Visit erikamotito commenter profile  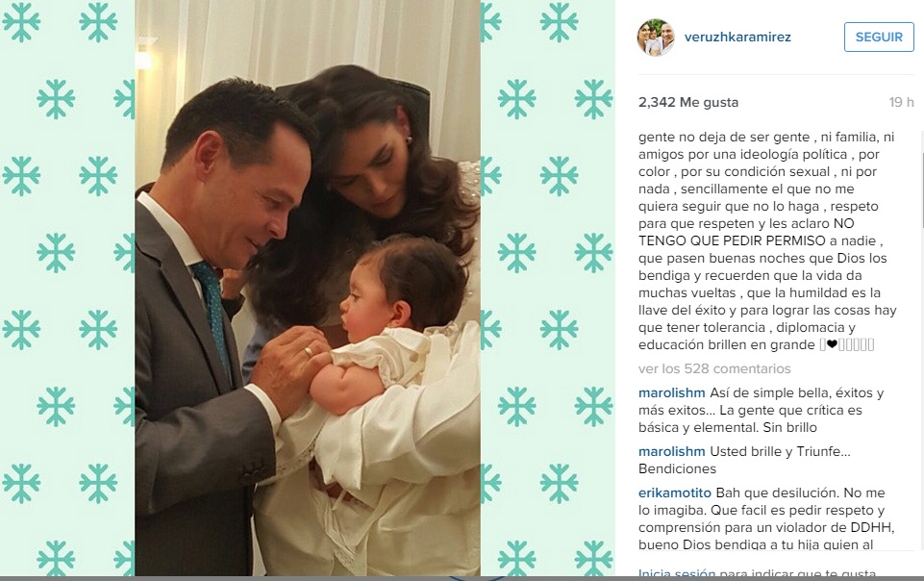pyautogui.click(x=675, y=493)
